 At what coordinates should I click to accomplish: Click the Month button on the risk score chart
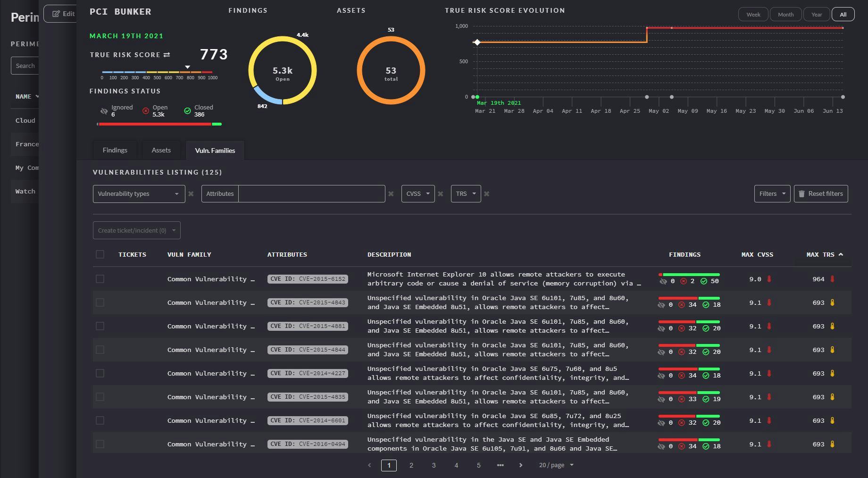pos(785,14)
